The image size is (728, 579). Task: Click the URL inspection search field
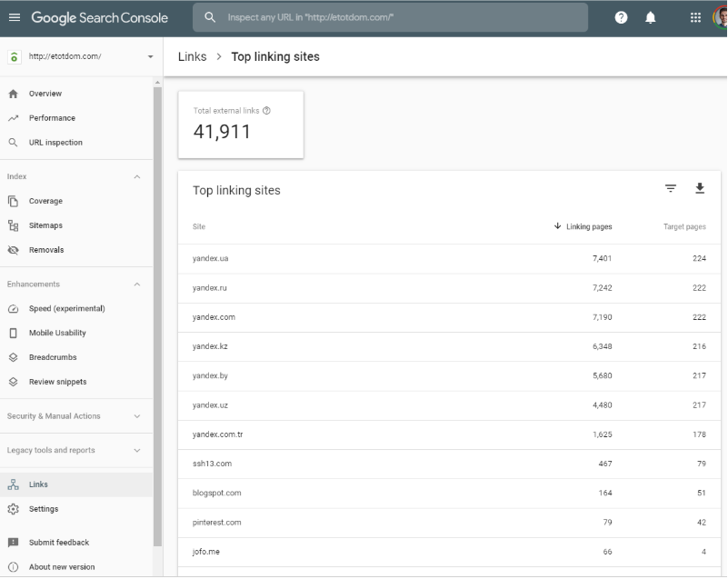pos(400,17)
